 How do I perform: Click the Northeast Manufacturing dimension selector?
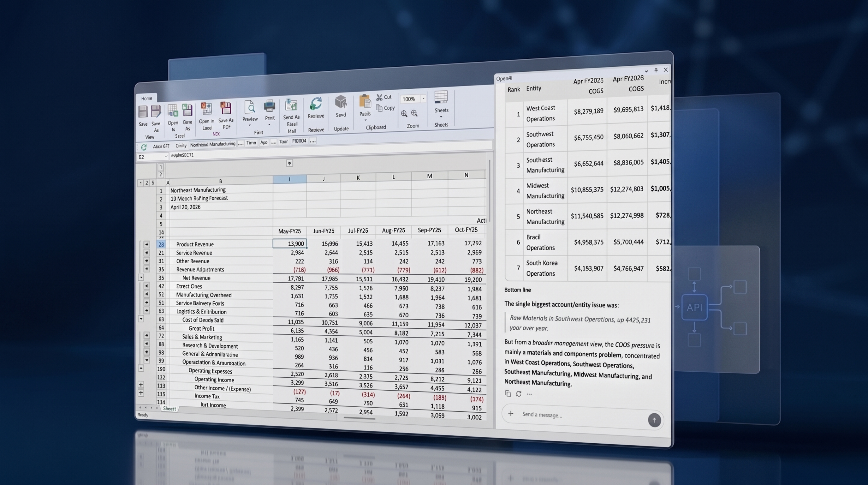(x=212, y=144)
